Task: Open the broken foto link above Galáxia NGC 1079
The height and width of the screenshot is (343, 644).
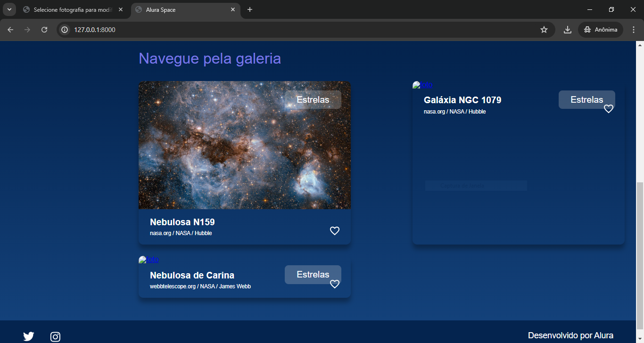Action: (x=423, y=85)
